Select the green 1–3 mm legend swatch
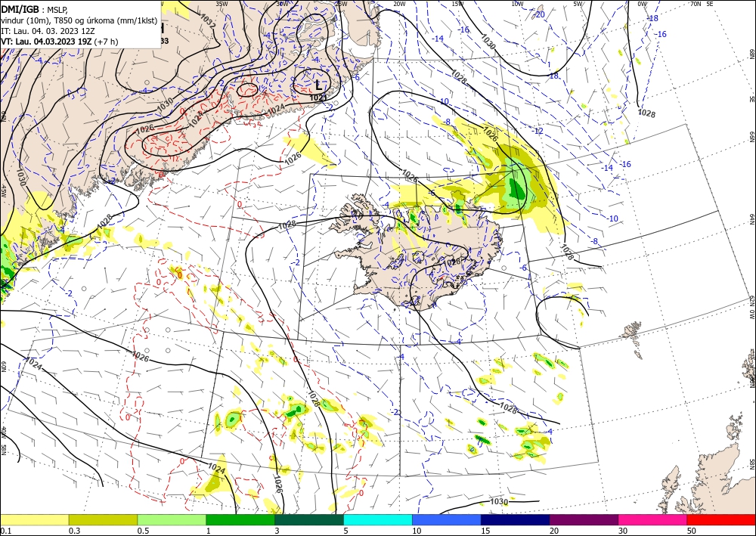The image size is (756, 536). click(x=240, y=519)
